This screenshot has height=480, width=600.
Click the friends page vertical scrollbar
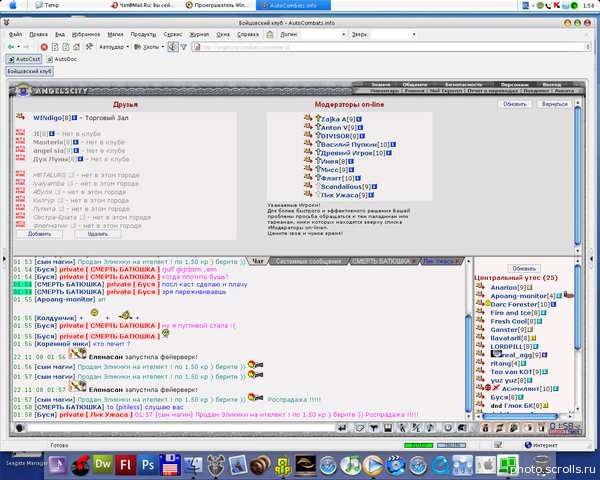point(577,176)
